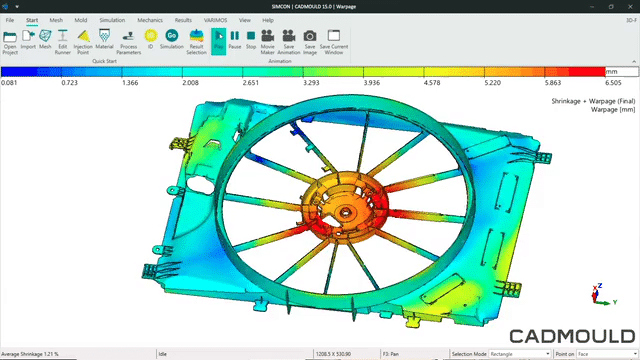Stop the animation playback
This screenshot has width=640, height=360.
(x=251, y=40)
